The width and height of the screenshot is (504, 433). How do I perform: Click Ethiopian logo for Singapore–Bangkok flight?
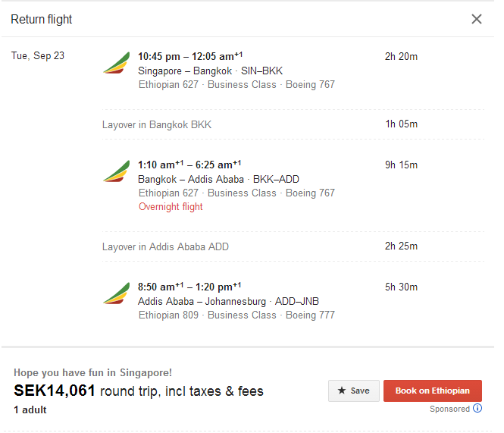116,64
